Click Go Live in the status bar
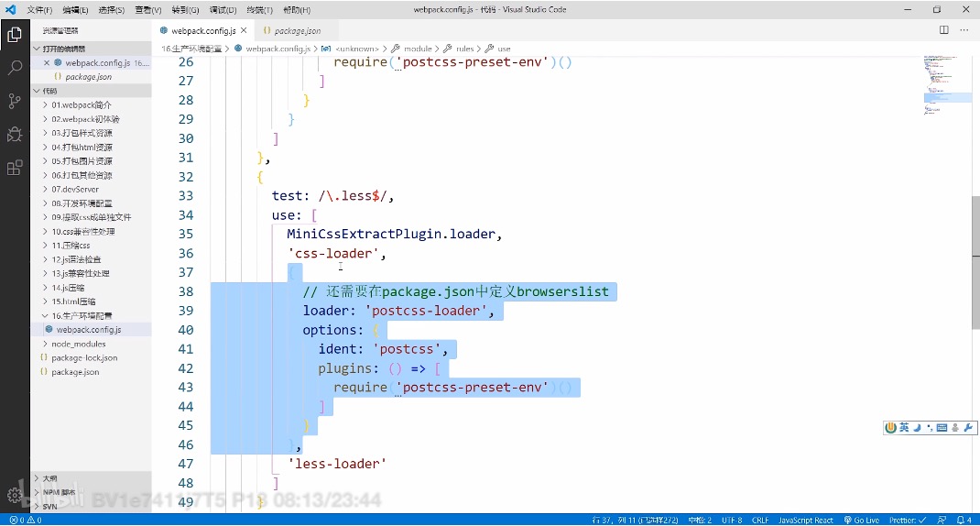This screenshot has height=526, width=980. 861,520
